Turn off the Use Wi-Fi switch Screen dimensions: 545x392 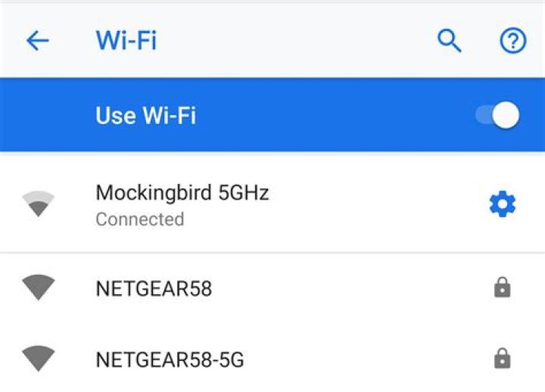[497, 115]
